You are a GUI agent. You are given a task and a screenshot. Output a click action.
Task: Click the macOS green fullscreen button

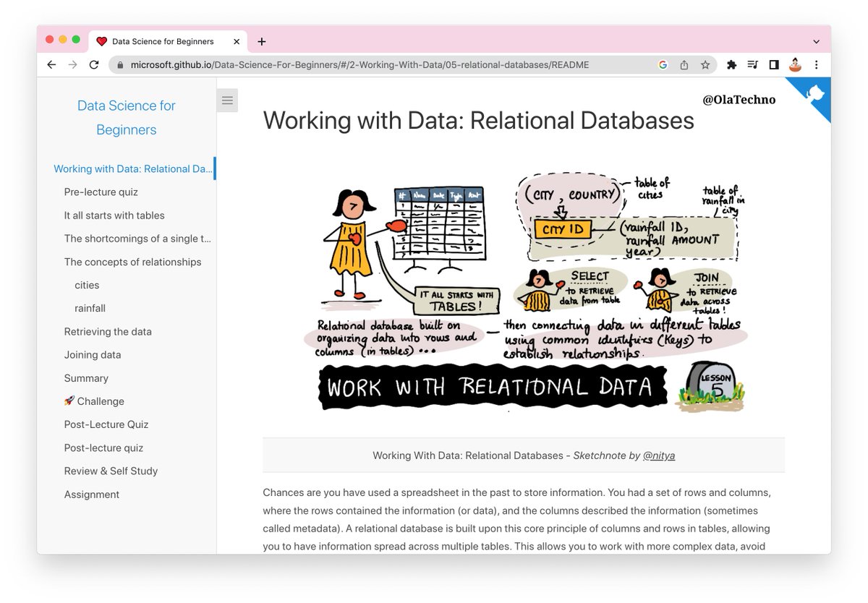pyautogui.click(x=76, y=40)
